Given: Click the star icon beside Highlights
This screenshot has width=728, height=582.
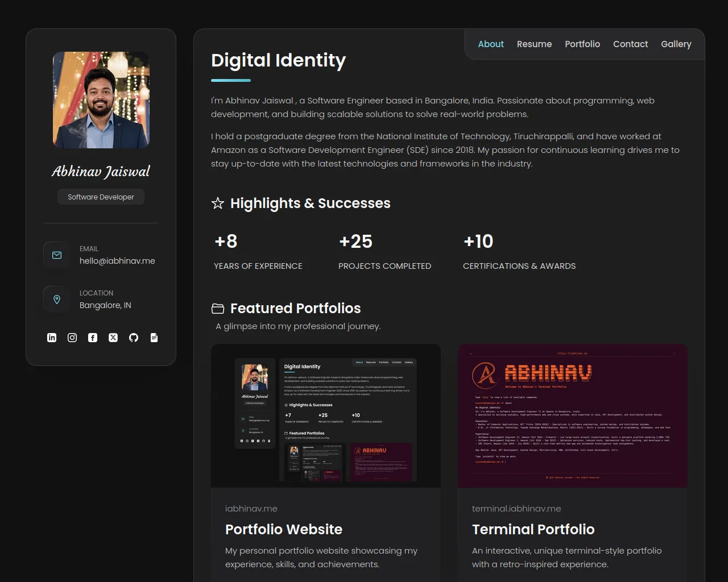Looking at the screenshot, I should pyautogui.click(x=218, y=203).
